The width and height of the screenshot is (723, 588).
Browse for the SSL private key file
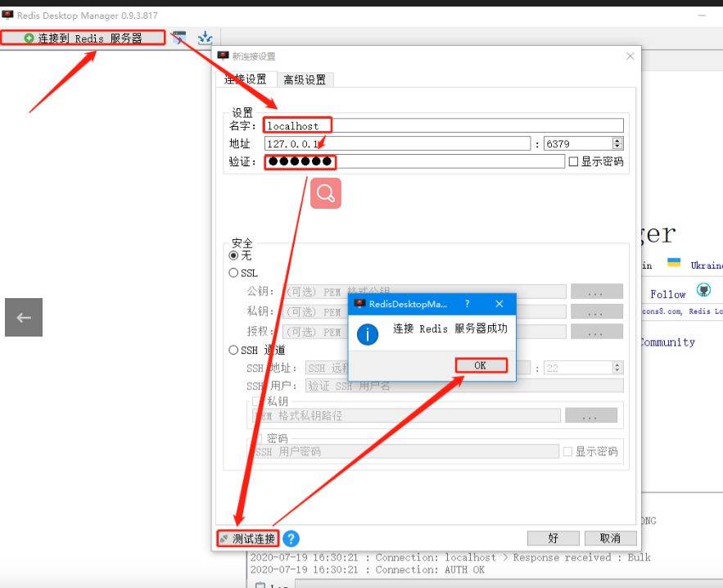[597, 311]
